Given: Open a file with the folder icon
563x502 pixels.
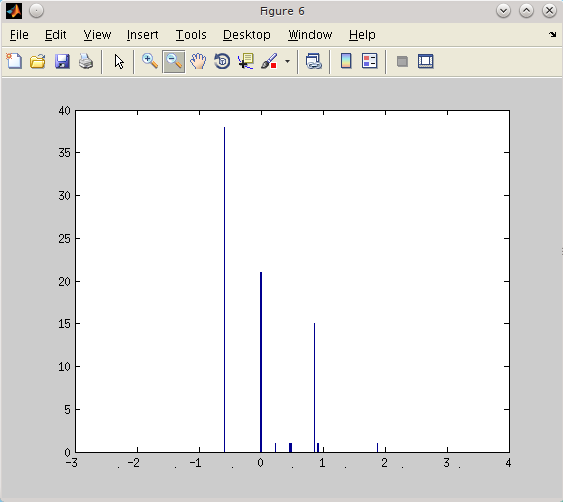Looking at the screenshot, I should tap(38, 61).
